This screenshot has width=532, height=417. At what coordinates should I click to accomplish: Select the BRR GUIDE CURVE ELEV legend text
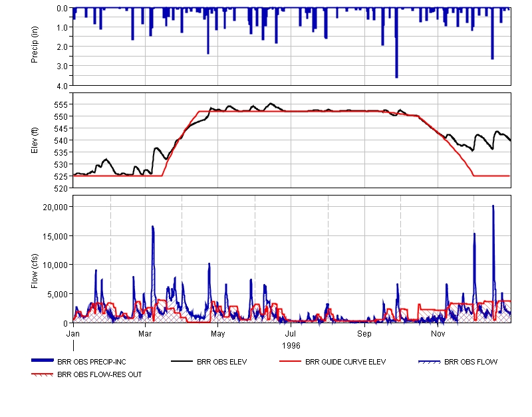(x=345, y=362)
